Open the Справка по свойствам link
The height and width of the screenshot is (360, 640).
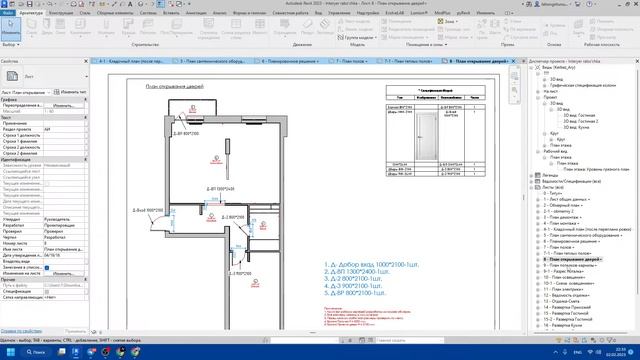click(x=21, y=331)
